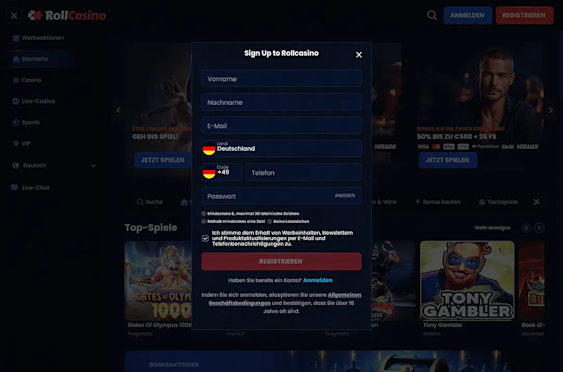Close the Sign Up dialog
The height and width of the screenshot is (372, 563).
pos(359,55)
